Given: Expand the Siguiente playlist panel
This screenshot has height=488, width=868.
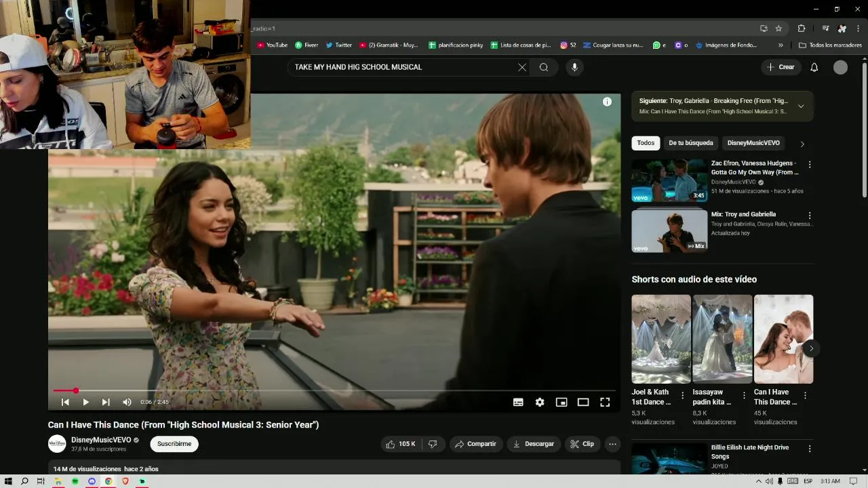Looking at the screenshot, I should pyautogui.click(x=801, y=106).
